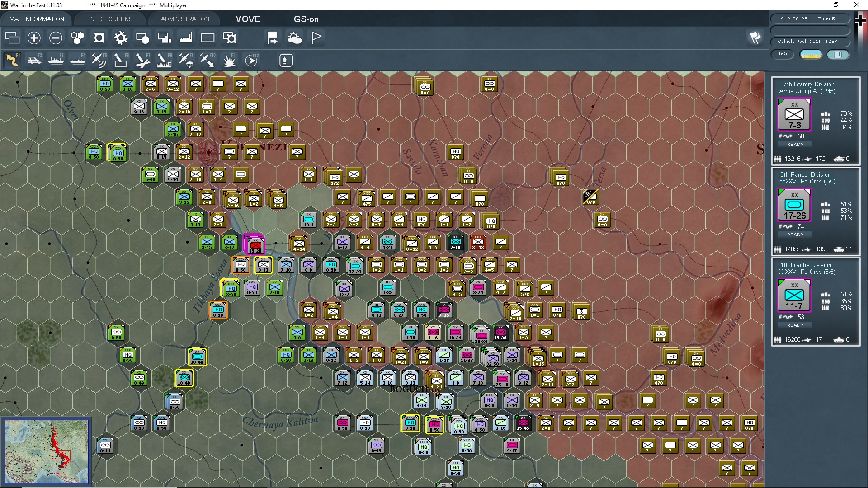Enable F5 air recon mode
This screenshot has height=488, width=868.
pyautogui.click(x=99, y=60)
